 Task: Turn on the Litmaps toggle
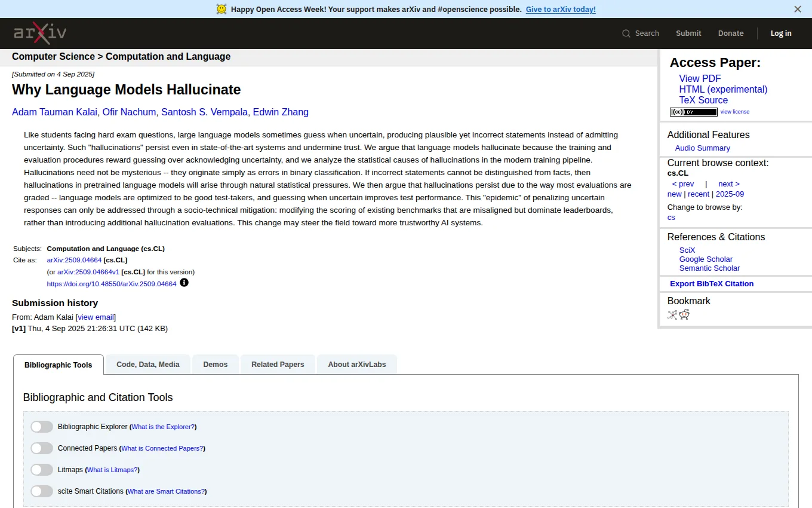(42, 470)
